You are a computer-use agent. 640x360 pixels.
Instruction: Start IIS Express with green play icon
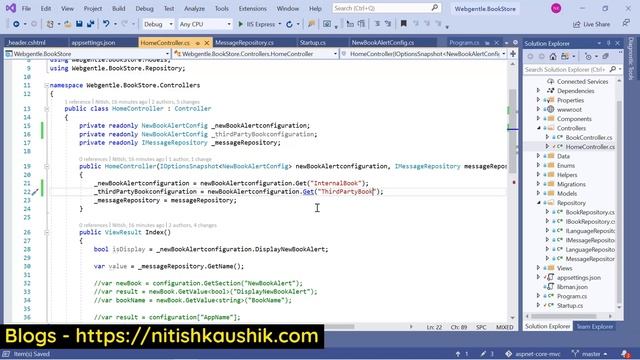pos(240,24)
